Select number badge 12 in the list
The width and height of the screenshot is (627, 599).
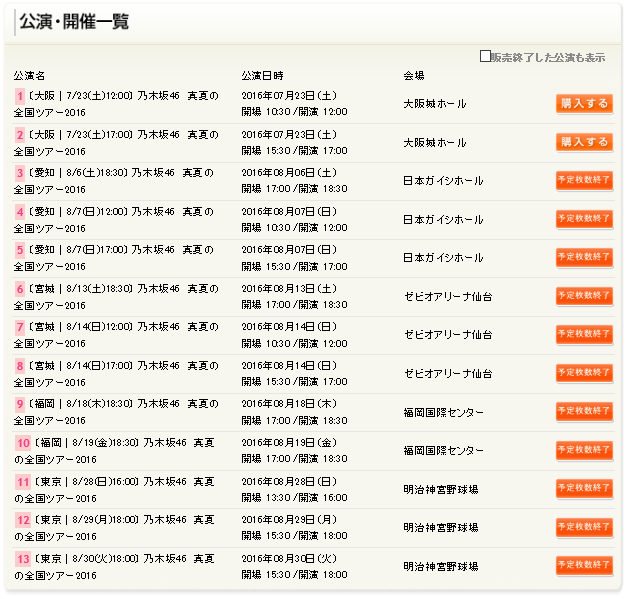(x=23, y=520)
